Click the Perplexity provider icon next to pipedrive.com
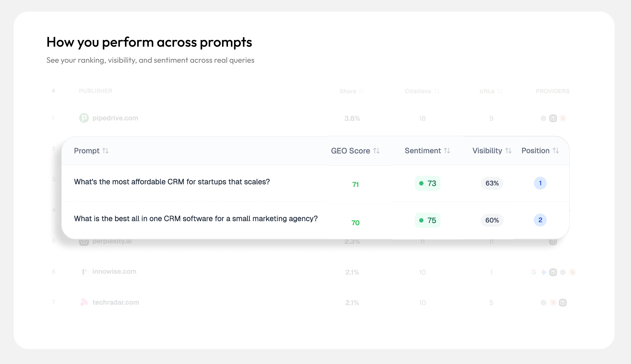 pos(553,118)
